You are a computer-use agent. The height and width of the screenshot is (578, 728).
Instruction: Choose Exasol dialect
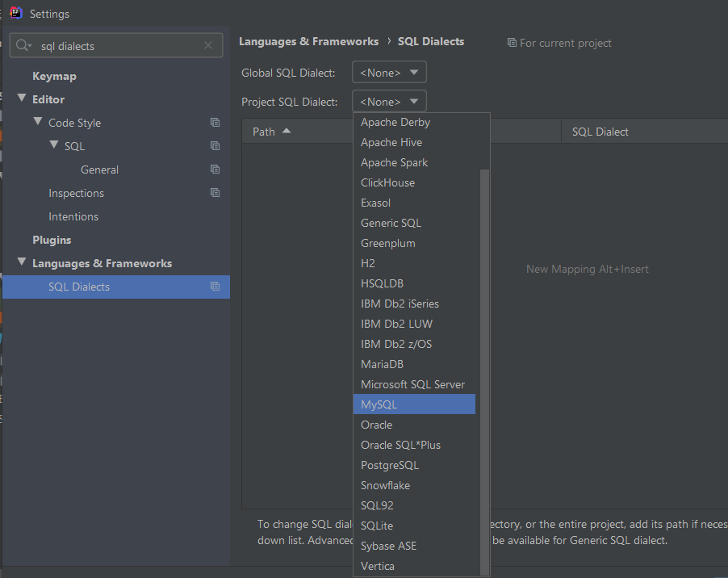click(x=414, y=203)
